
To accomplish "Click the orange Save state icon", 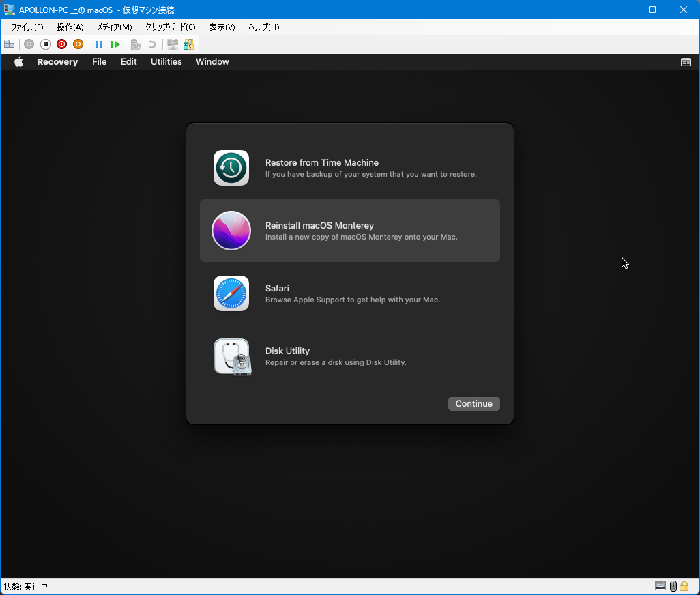I will [78, 44].
